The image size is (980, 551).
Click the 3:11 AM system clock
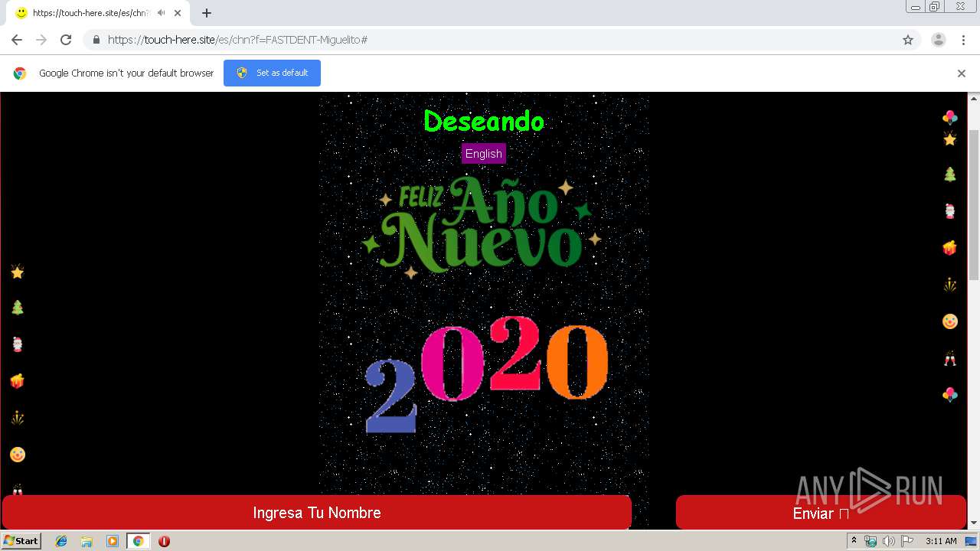(941, 541)
